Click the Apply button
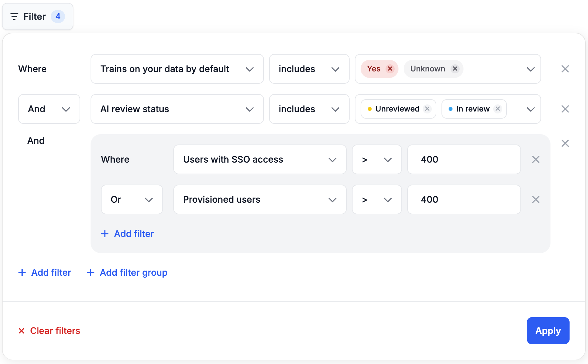 [x=548, y=330]
